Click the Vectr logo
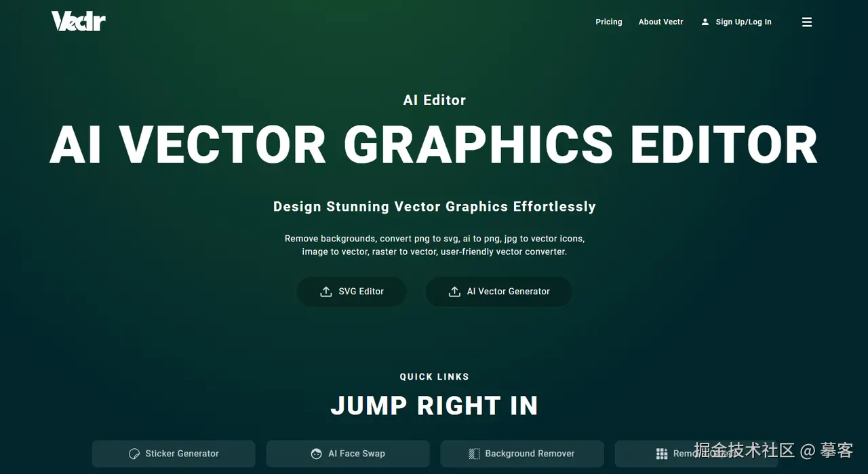The width and height of the screenshot is (868, 474). click(79, 21)
